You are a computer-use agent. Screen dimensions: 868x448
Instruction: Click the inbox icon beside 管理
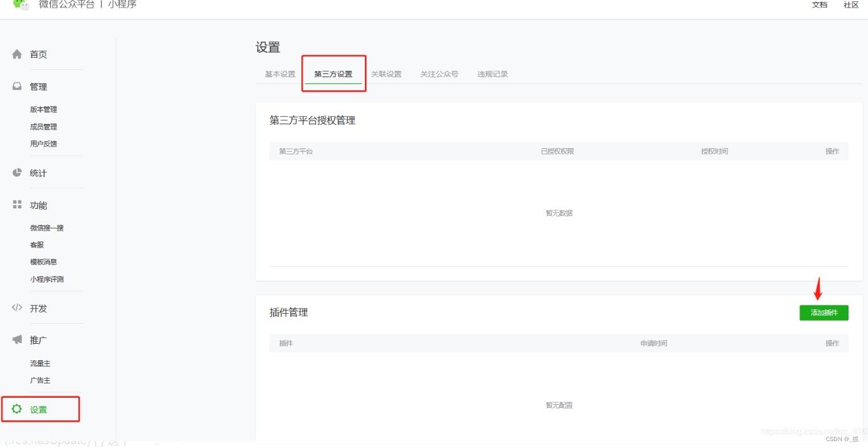(17, 87)
